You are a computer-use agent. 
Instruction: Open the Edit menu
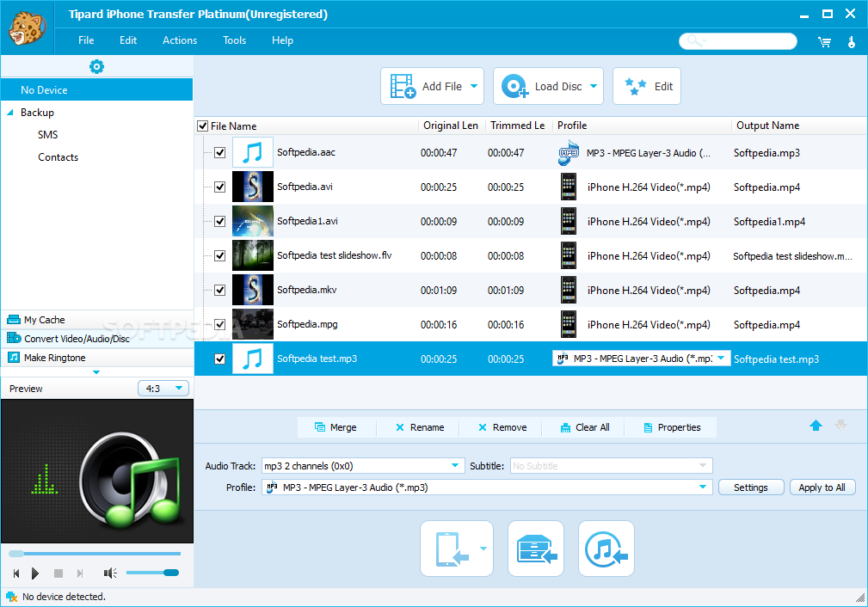128,40
